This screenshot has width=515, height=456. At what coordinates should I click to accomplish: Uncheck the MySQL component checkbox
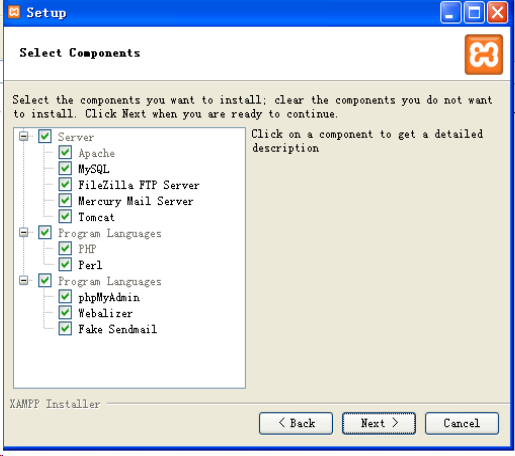coord(65,168)
